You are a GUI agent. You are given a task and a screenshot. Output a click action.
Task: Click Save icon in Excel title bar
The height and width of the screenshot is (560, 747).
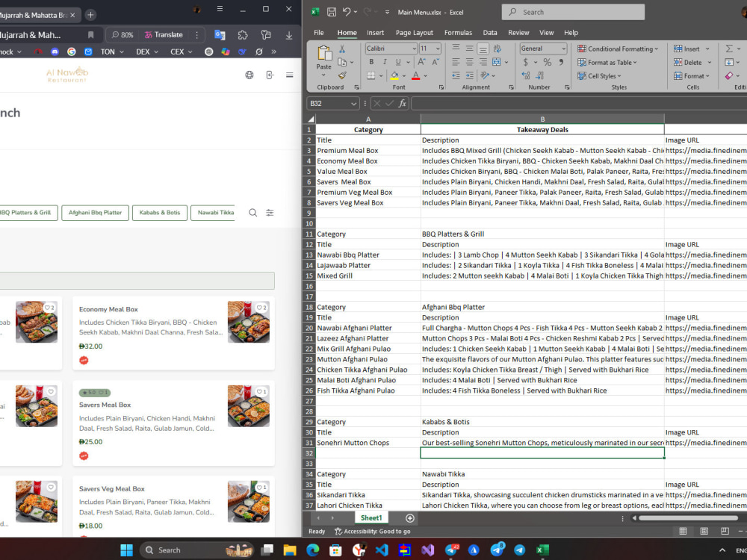point(332,13)
